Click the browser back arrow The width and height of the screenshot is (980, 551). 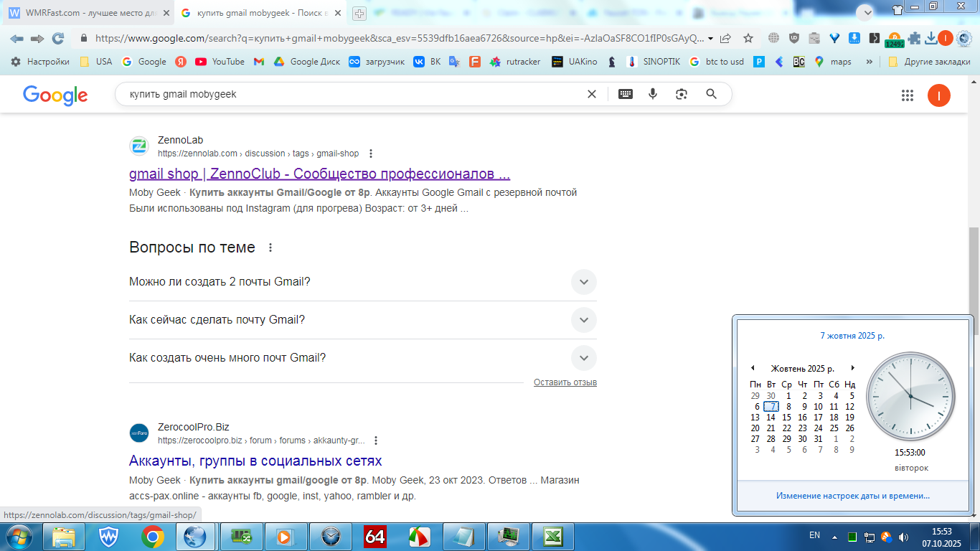[17, 39]
